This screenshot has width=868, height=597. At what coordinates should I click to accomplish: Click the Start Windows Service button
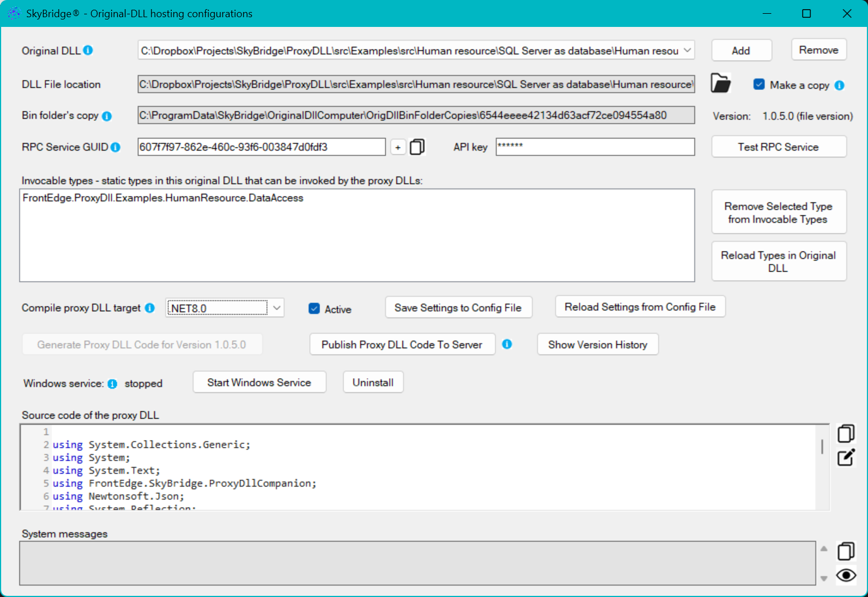[259, 382]
